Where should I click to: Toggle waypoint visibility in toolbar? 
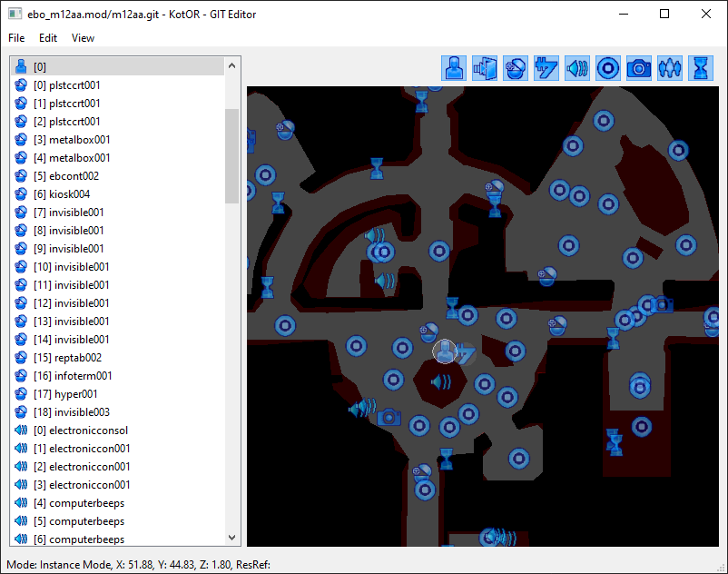(608, 68)
